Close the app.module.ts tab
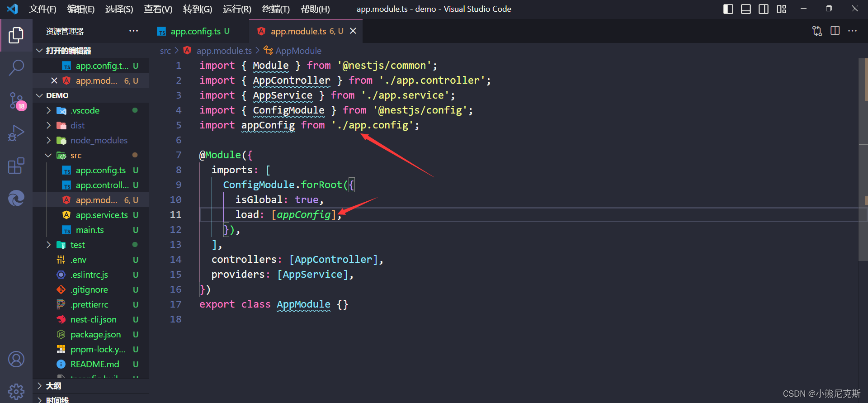Screen dimensions: 868x403 click(x=353, y=31)
